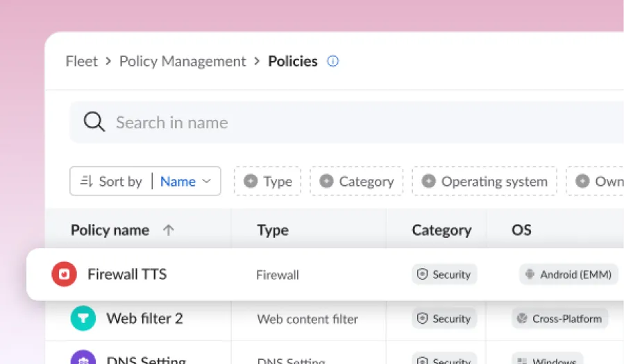Go to Policy Management breadcrumb
Viewport: 624px width, 364px height.
click(183, 61)
